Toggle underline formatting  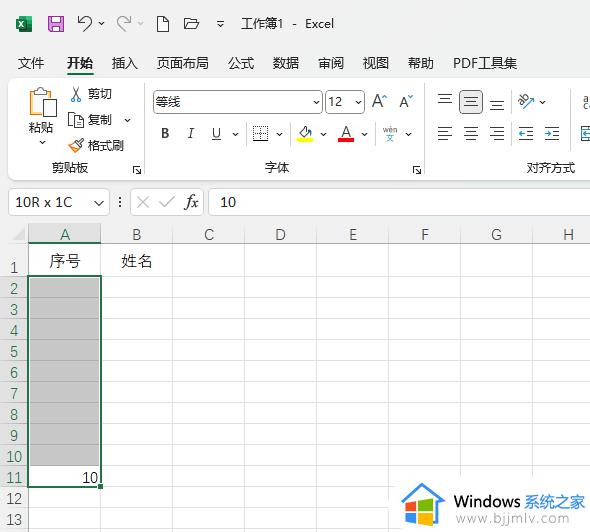[x=216, y=133]
